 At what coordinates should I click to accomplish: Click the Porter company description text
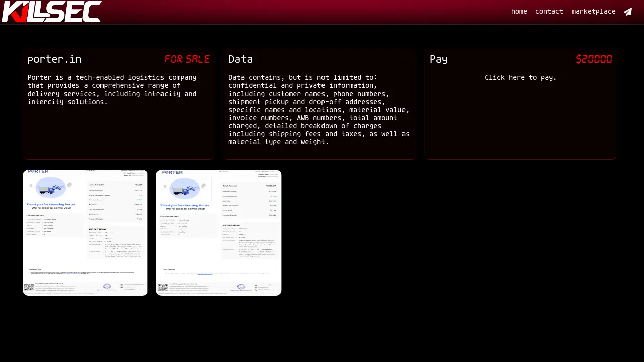click(x=112, y=90)
